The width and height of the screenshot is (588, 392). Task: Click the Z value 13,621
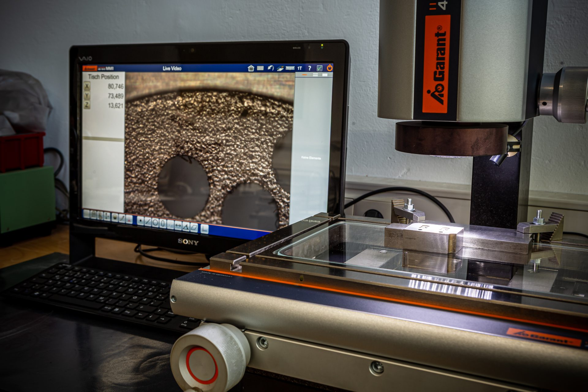click(x=115, y=106)
